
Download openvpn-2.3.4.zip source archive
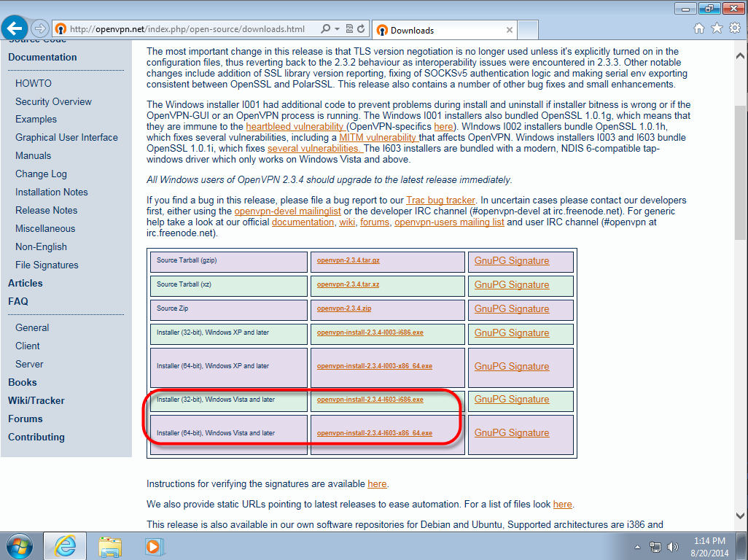point(344,308)
